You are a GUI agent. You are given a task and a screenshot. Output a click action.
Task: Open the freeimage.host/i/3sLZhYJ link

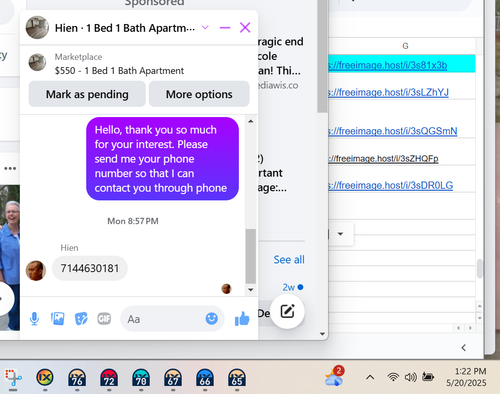pos(389,92)
